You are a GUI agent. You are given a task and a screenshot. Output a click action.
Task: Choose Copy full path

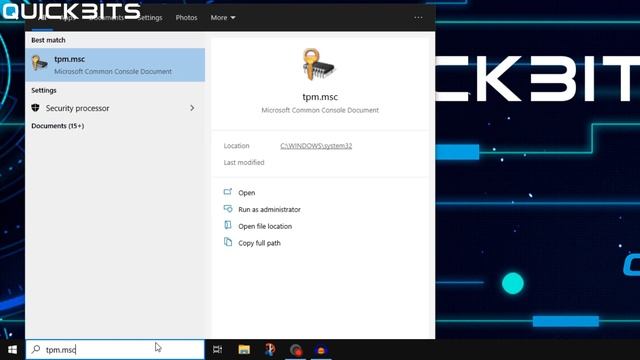pos(259,243)
